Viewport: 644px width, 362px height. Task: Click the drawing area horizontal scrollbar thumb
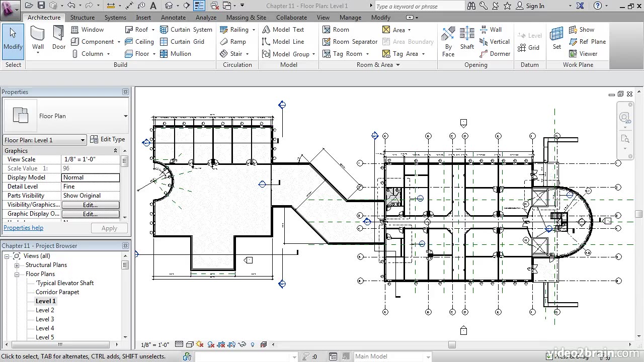(x=452, y=345)
